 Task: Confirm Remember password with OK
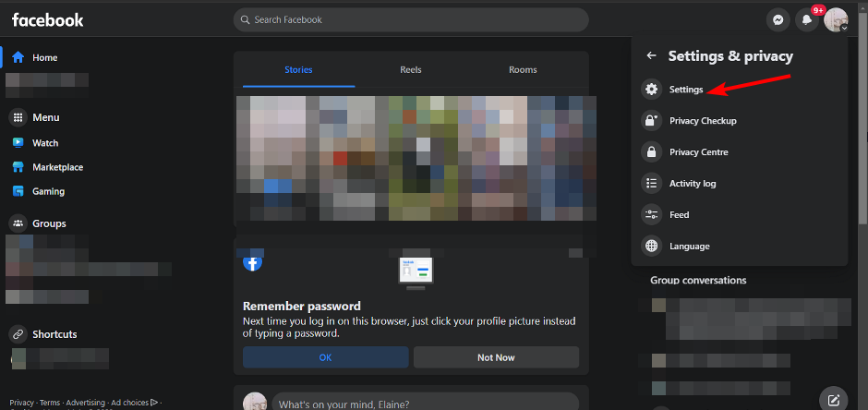(325, 357)
